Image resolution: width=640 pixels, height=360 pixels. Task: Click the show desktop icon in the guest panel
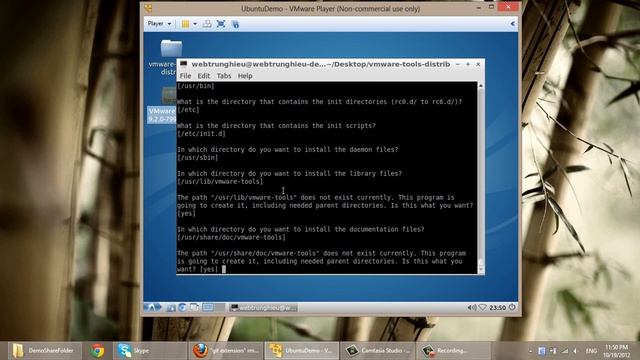194,307
